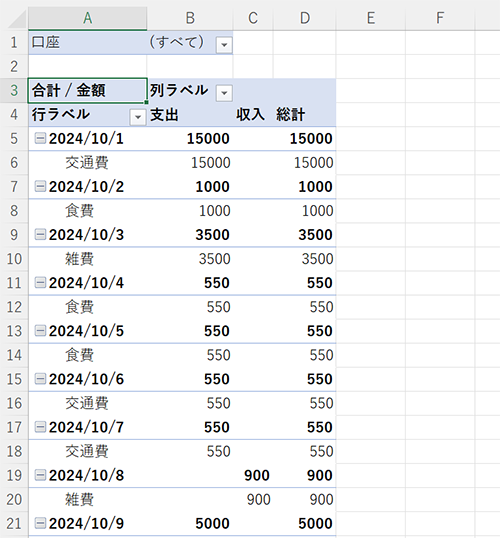Select row 10 header
500x538 pixels.
[14, 259]
